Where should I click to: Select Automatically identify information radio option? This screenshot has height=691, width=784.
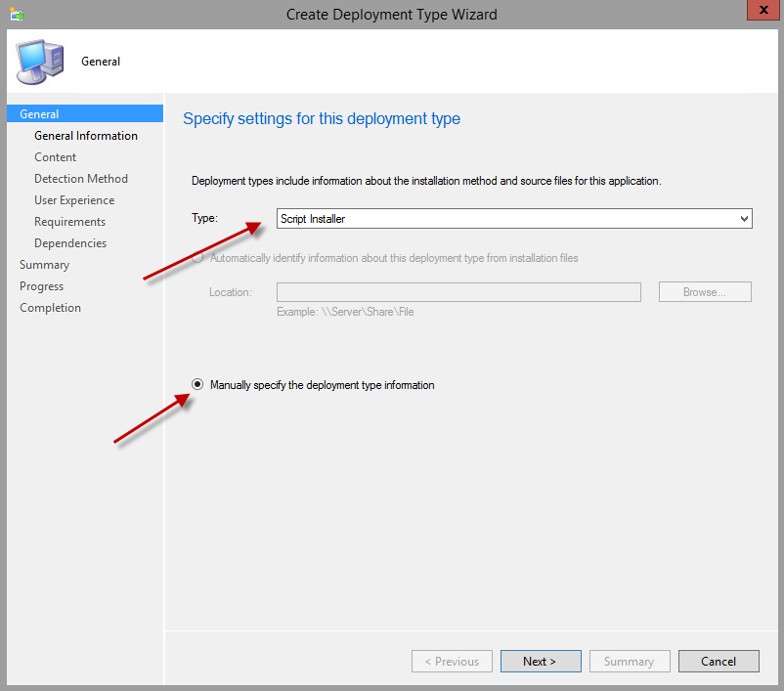point(198,258)
